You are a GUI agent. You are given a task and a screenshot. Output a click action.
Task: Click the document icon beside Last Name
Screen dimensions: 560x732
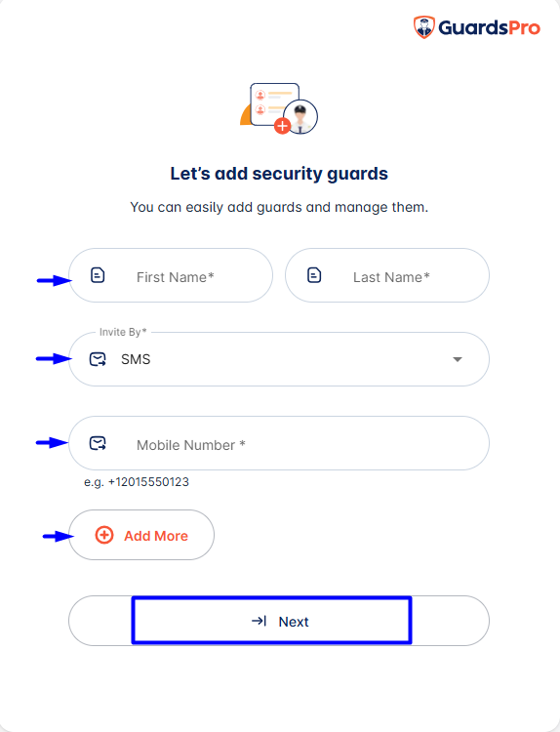click(314, 275)
